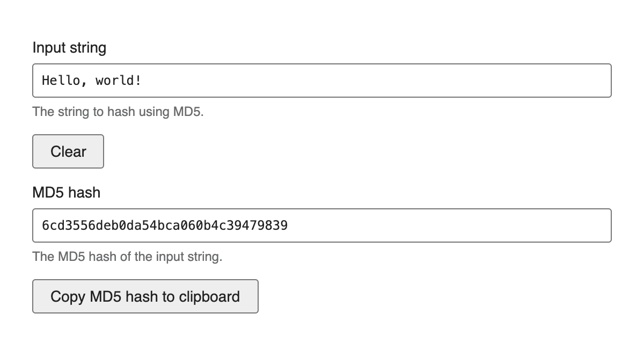Viewport: 644px width, 350px height.
Task: Click the 6cd3556deb0da54bca060b4c39479839 hash value
Action: pos(165,225)
